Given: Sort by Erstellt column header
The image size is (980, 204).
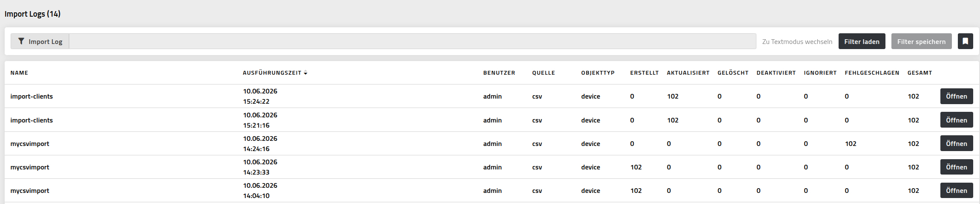Looking at the screenshot, I should click(x=644, y=73).
